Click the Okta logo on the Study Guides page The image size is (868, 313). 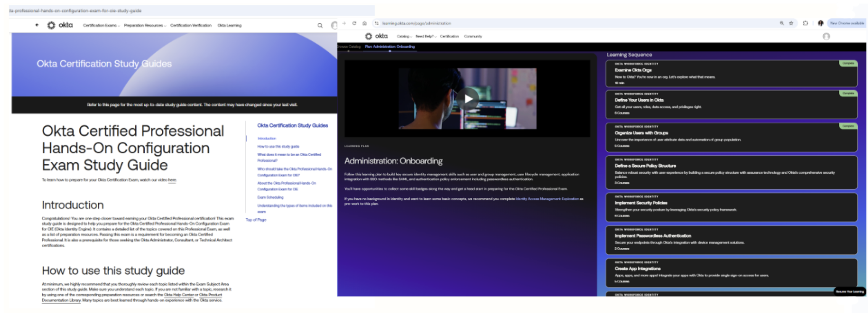(x=60, y=25)
